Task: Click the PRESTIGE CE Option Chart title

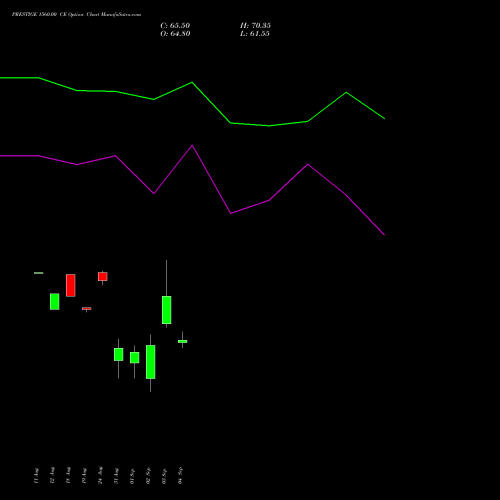Action: (x=76, y=14)
